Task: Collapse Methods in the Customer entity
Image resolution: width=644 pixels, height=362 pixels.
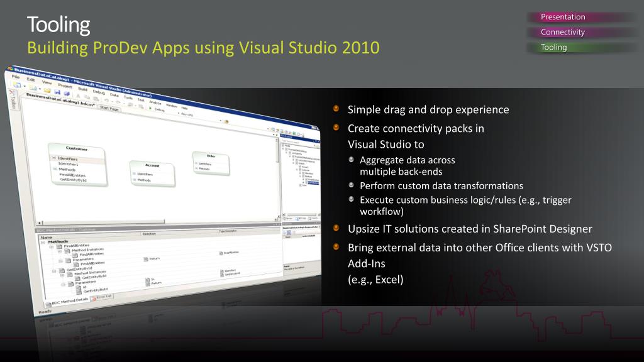Action: point(55,168)
